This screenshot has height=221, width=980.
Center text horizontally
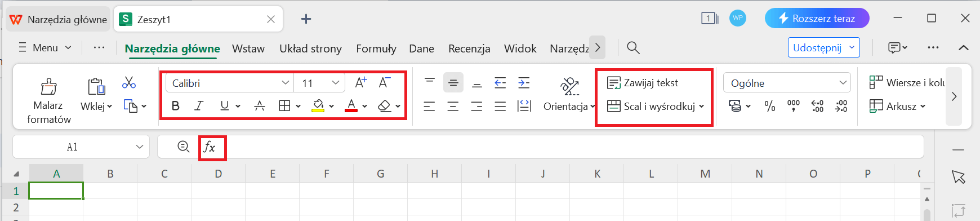point(453,106)
